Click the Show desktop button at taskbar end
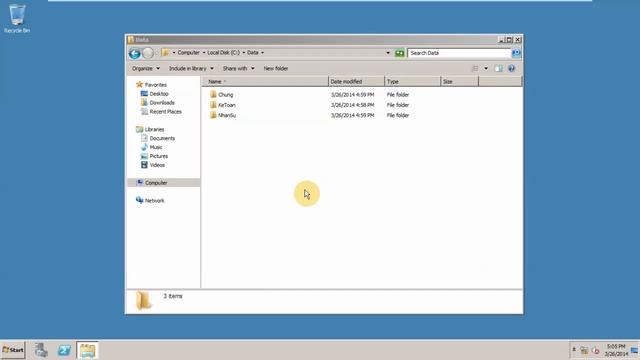 635,350
